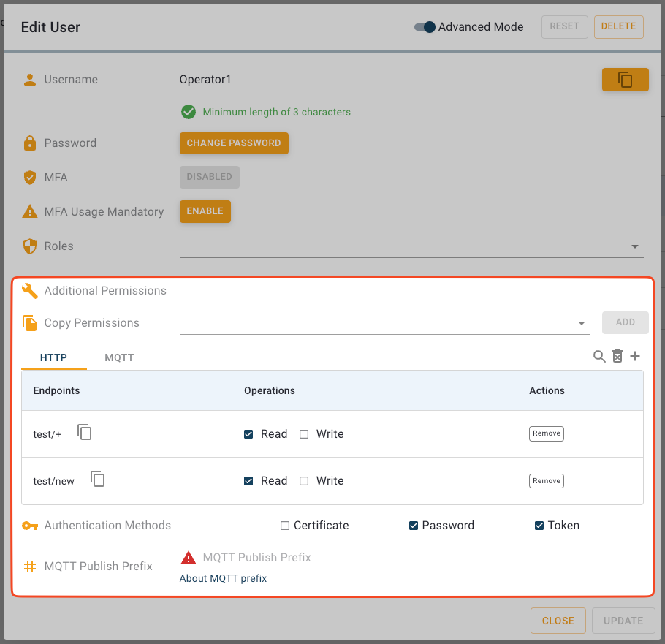
Task: Uncheck Read for test/new endpoint
Action: click(249, 481)
